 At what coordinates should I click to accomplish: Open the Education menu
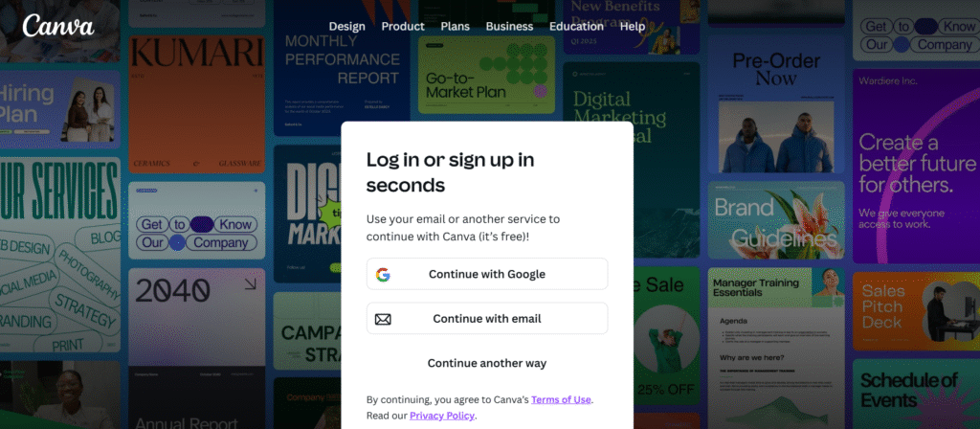click(576, 26)
